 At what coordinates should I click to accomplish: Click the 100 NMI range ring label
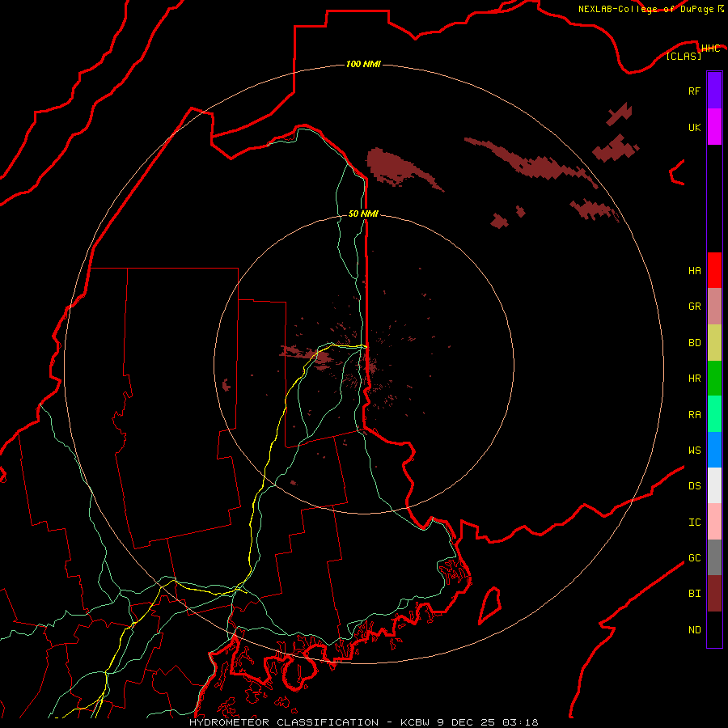pos(363,64)
